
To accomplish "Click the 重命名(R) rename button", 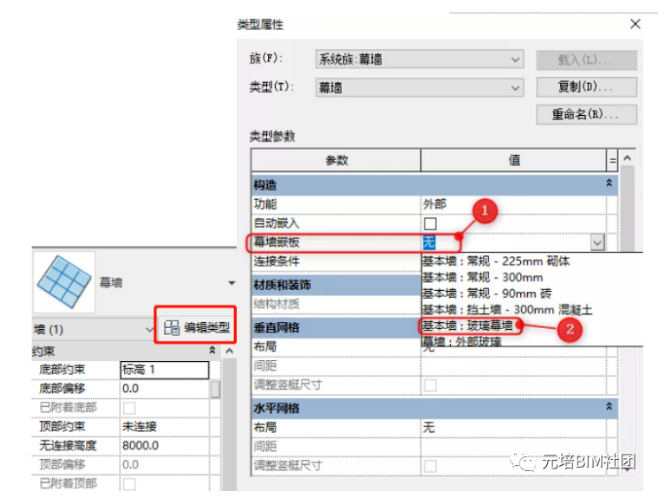I will click(587, 114).
